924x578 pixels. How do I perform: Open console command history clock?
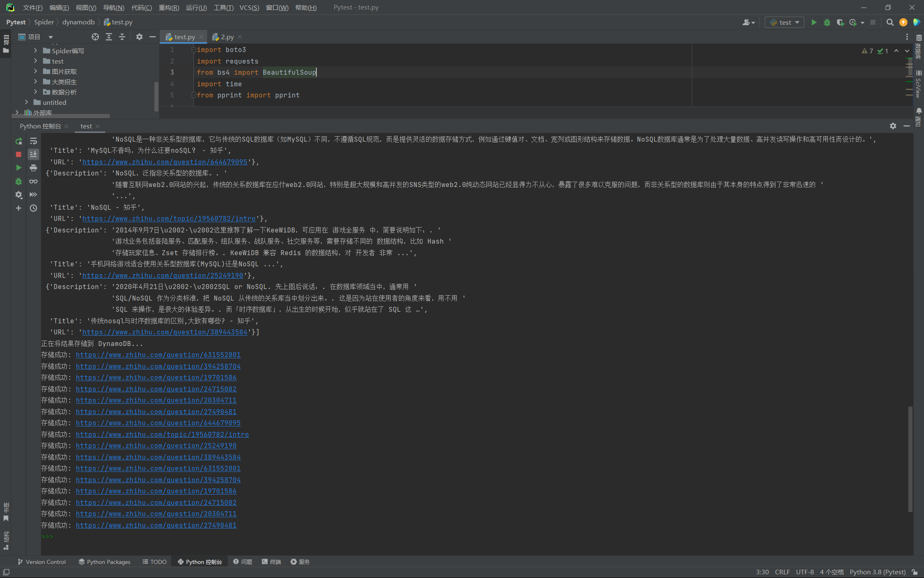pos(33,208)
